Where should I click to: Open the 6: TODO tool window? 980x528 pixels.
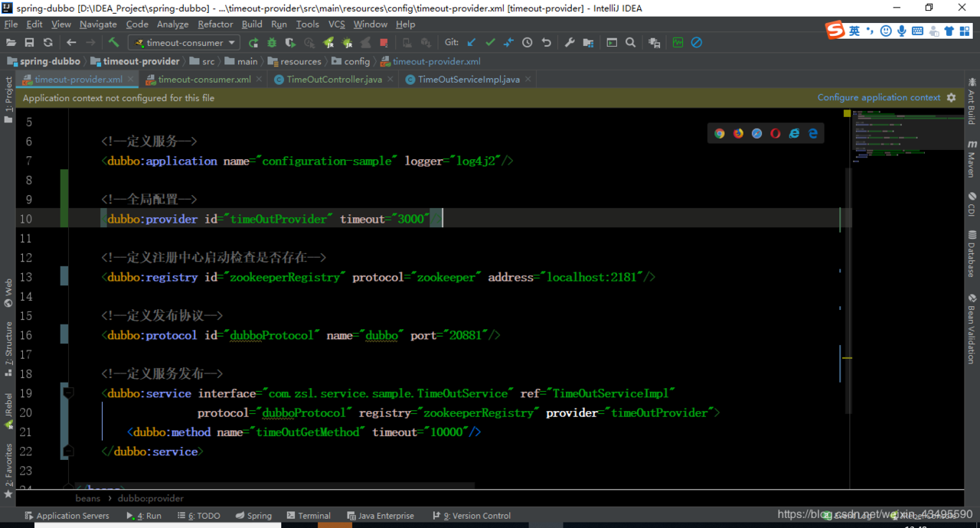tap(198, 516)
